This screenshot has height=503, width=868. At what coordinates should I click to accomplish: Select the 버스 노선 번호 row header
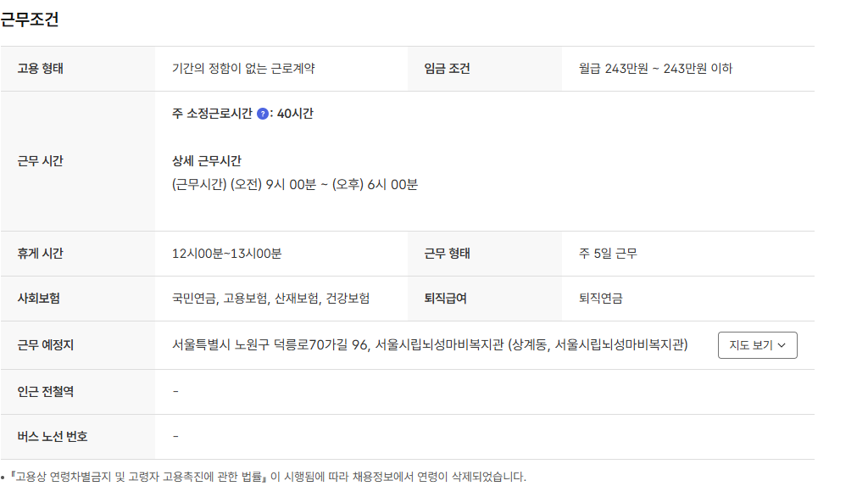click(x=51, y=437)
